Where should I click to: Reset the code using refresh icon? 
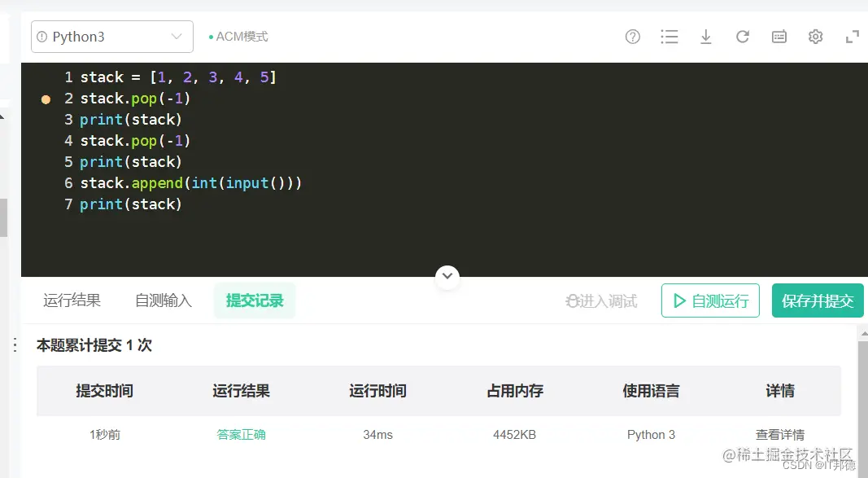pyautogui.click(x=742, y=37)
